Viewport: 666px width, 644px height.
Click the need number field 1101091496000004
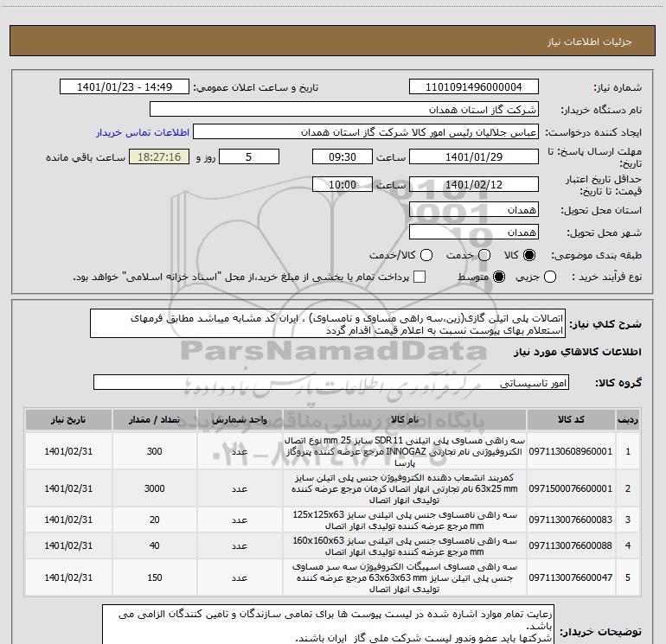(x=474, y=86)
